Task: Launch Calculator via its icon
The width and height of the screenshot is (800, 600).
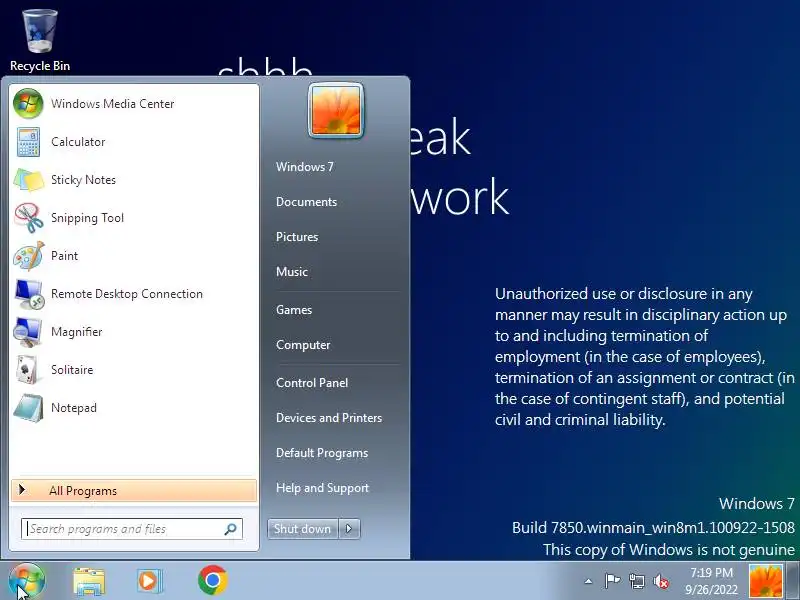Action: [28, 142]
